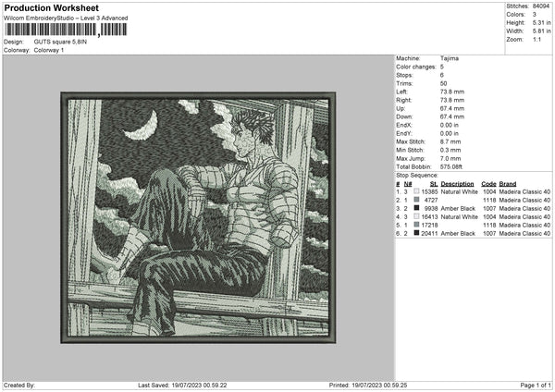Select the Total Bobbin 575.08ft value

451,167
